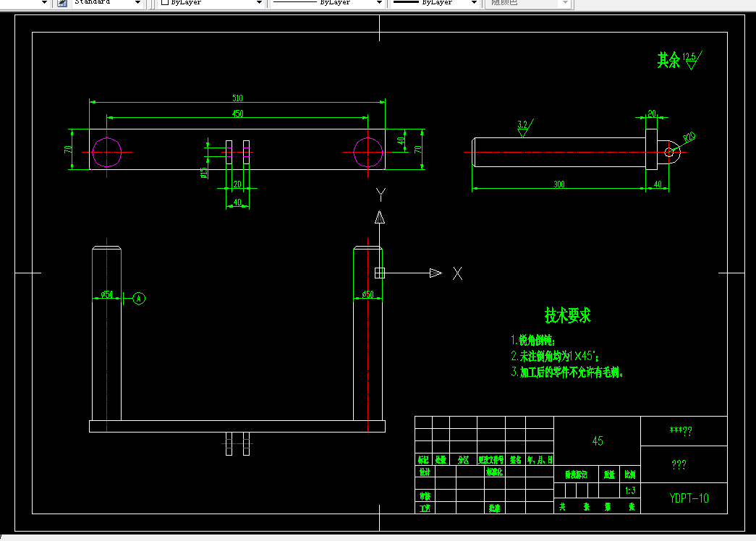This screenshot has width=756, height=541.
Task: Select the 标记 title block cell
Action: (423, 459)
